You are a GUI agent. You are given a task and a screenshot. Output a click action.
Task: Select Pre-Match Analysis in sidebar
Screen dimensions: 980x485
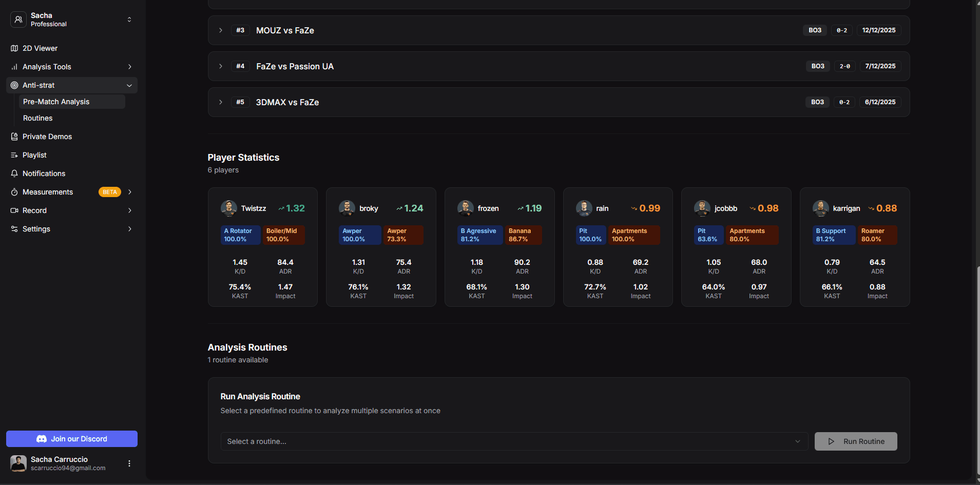56,102
